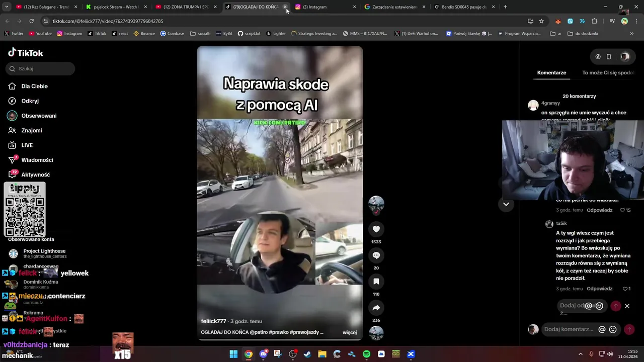Open do skodzinki bookmarks folder

[x=583, y=34]
